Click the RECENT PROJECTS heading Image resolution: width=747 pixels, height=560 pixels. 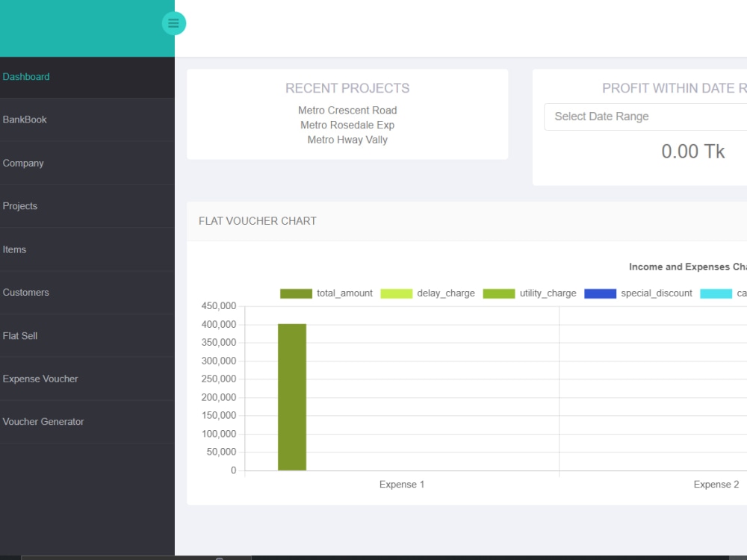(347, 88)
